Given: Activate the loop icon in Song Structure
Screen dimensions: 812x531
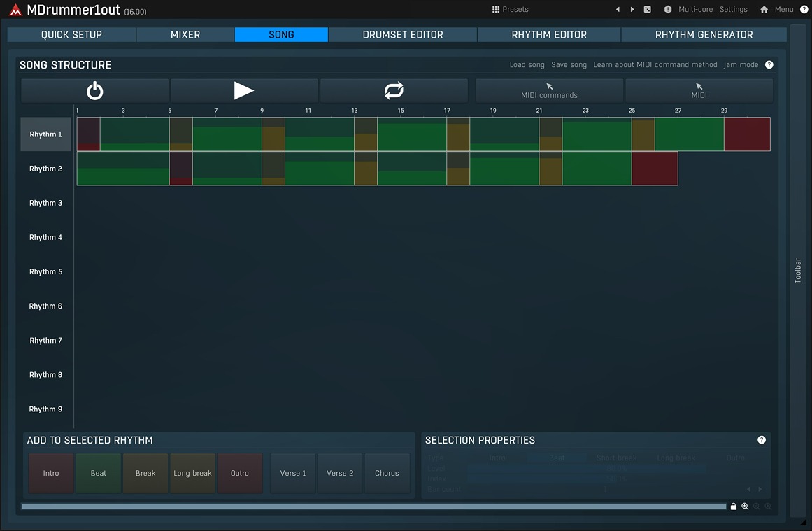Looking at the screenshot, I should coord(393,90).
